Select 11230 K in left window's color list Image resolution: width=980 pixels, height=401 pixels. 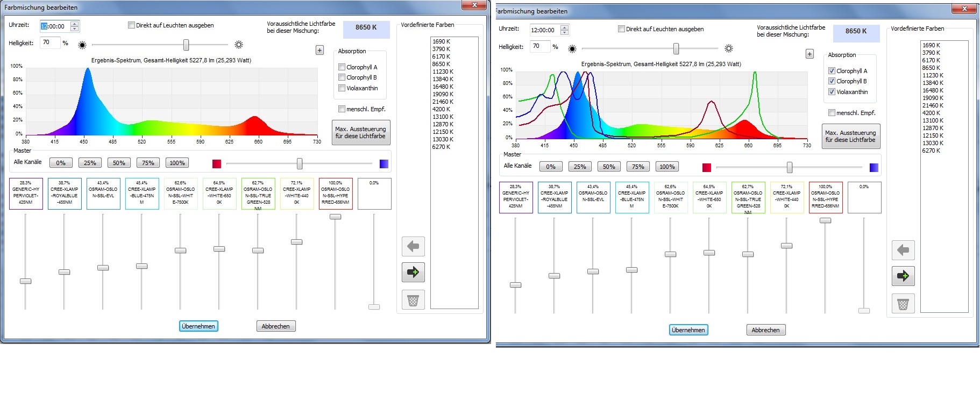click(x=443, y=71)
